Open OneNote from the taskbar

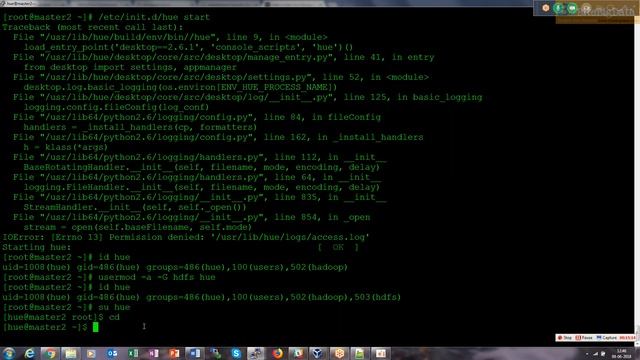pos(153,353)
